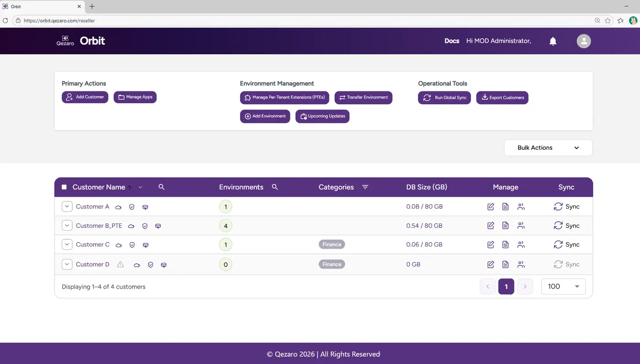Sort by the Customer Name column header
This screenshot has height=364, width=640.
(99, 187)
